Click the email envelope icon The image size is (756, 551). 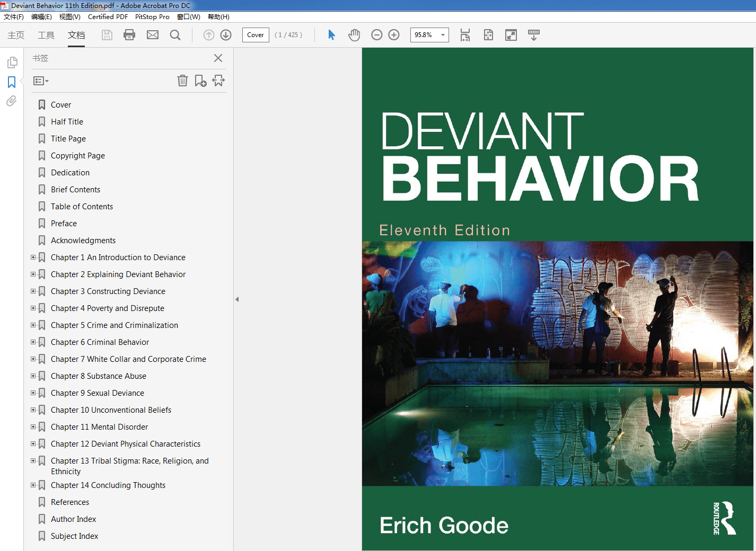tap(153, 35)
